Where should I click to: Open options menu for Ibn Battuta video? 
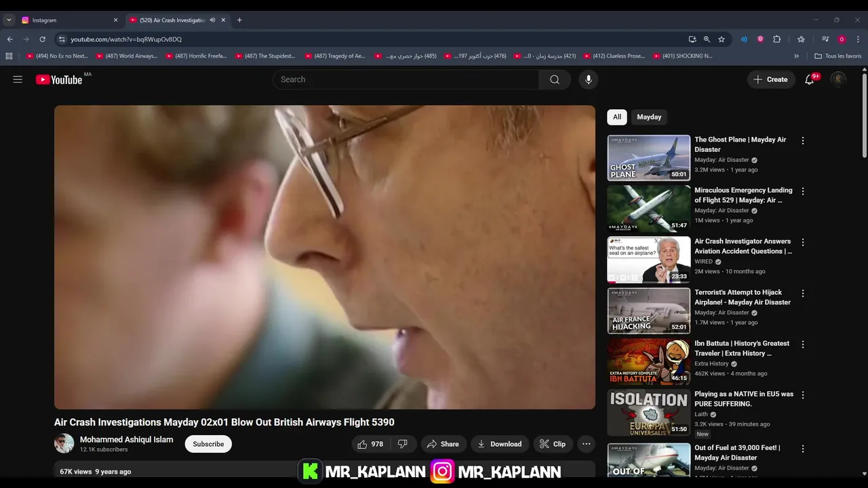click(x=803, y=344)
